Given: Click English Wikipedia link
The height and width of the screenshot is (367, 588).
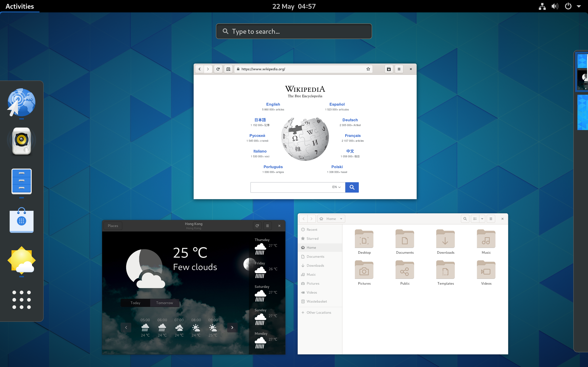Looking at the screenshot, I should pos(273,104).
